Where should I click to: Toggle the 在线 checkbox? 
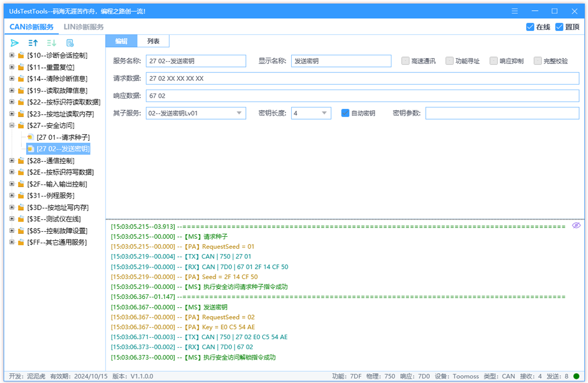coord(530,27)
